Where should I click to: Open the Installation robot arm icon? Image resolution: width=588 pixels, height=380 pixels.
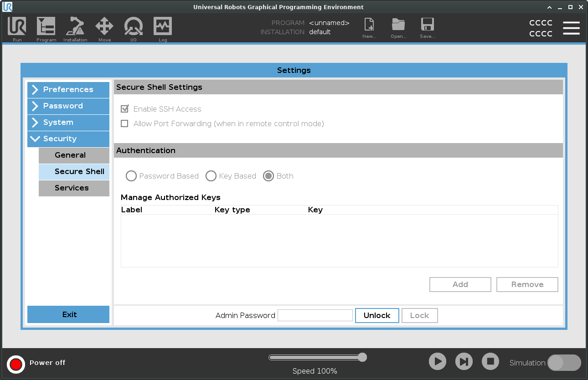[x=75, y=27]
